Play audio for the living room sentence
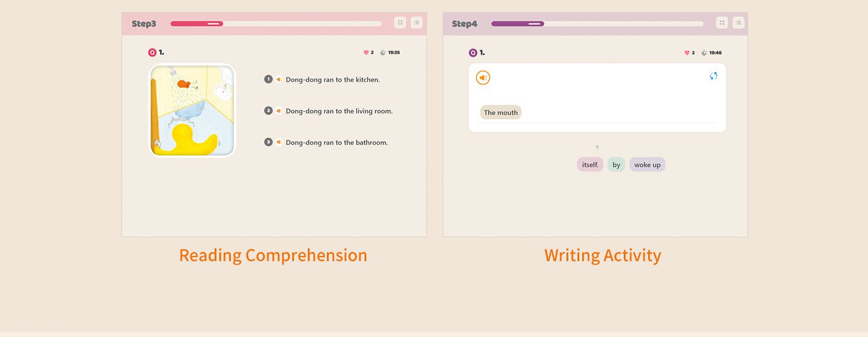Viewport: 868px width, 337px height. click(x=279, y=111)
